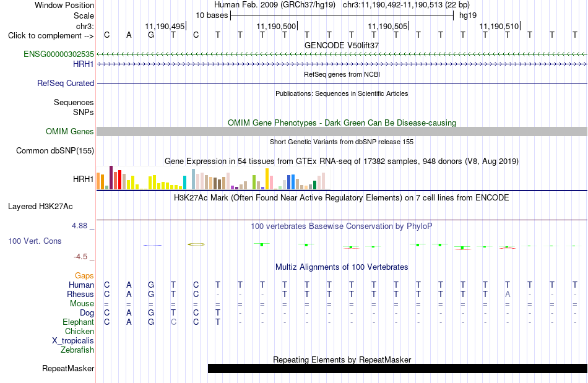This screenshot has width=588, height=383.
Task: Click the X_tropicalis species row label
Action: pyautogui.click(x=73, y=341)
